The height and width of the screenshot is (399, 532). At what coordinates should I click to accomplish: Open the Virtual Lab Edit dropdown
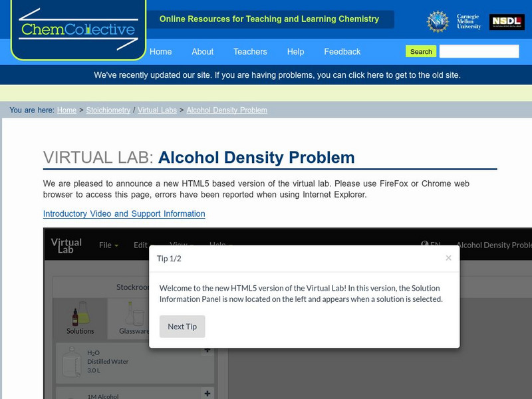tap(142, 245)
